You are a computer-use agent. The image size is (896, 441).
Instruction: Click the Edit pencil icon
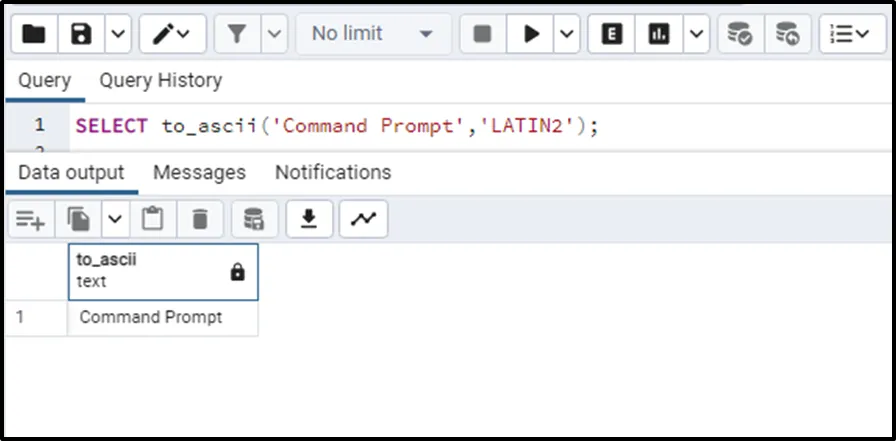pyautogui.click(x=163, y=34)
